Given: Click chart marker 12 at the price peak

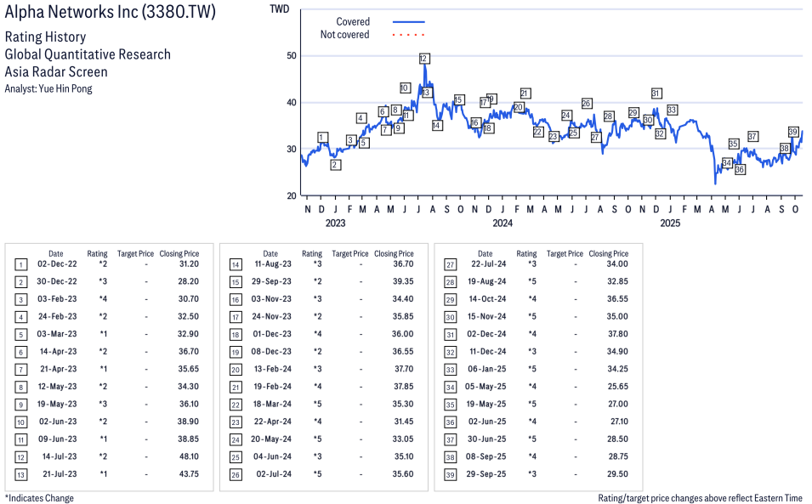Looking at the screenshot, I should click(x=424, y=59).
